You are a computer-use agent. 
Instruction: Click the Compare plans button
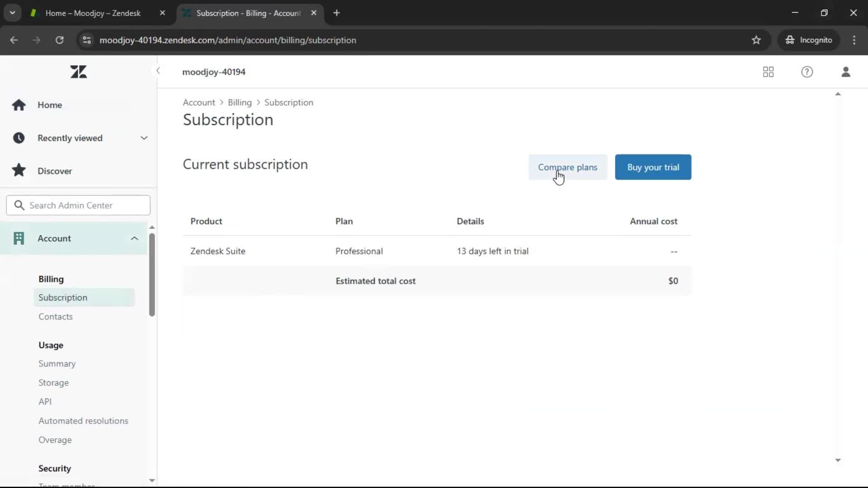[568, 167]
